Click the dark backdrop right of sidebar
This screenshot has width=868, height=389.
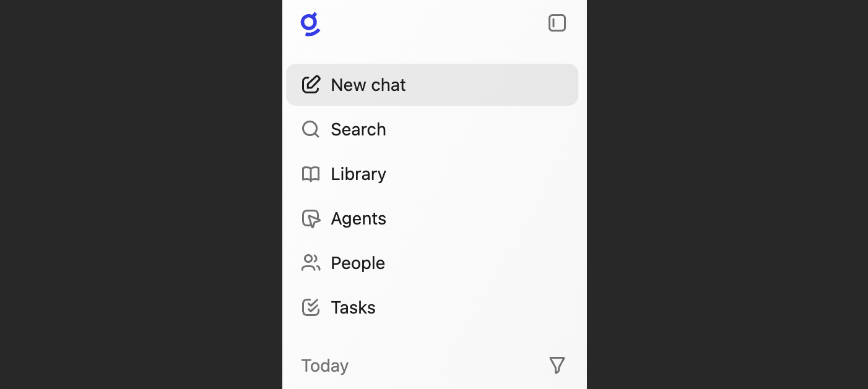click(727, 194)
